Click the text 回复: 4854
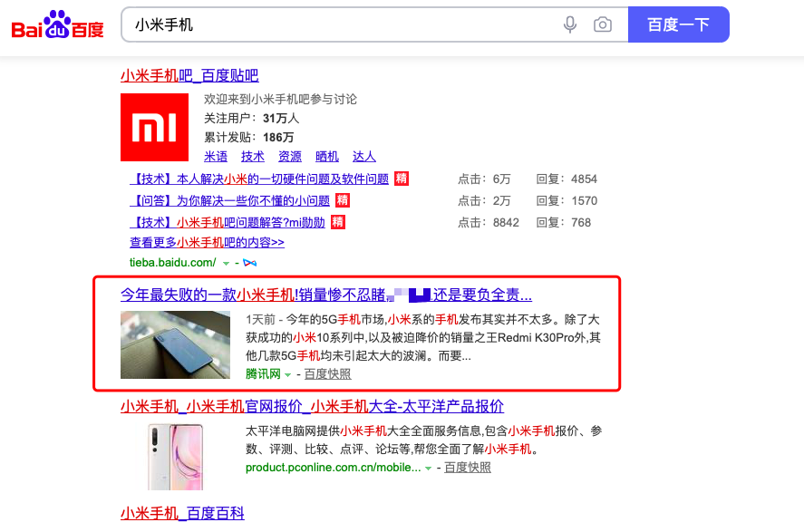The width and height of the screenshot is (804, 532). click(567, 179)
